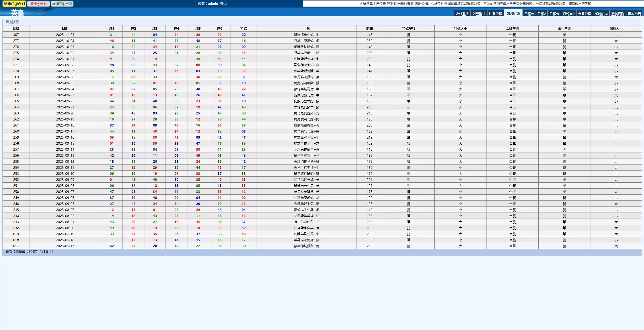Switch to 彩盤監控 tab
This screenshot has height=330, width=644.
(x=479, y=14)
